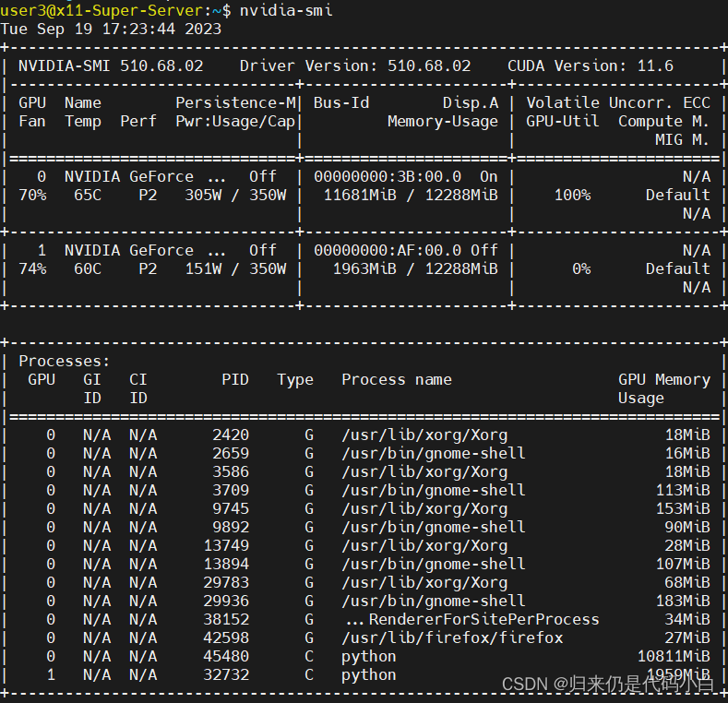Click the "183MiB" memory usage value
The height and width of the screenshot is (703, 728).
tap(683, 602)
